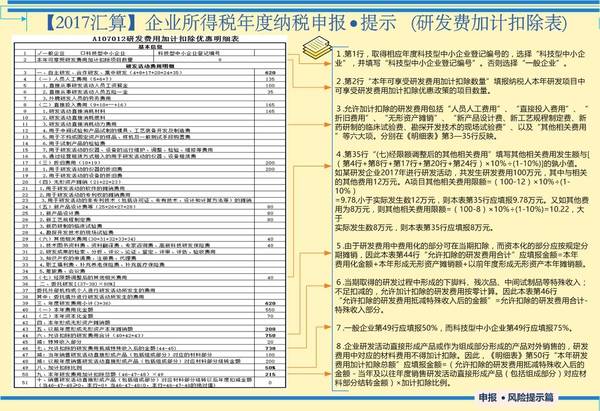Viewport: 600px width, 411px height.
Task: Select row 45 减：特殊收入部分
Action: (x=150, y=342)
